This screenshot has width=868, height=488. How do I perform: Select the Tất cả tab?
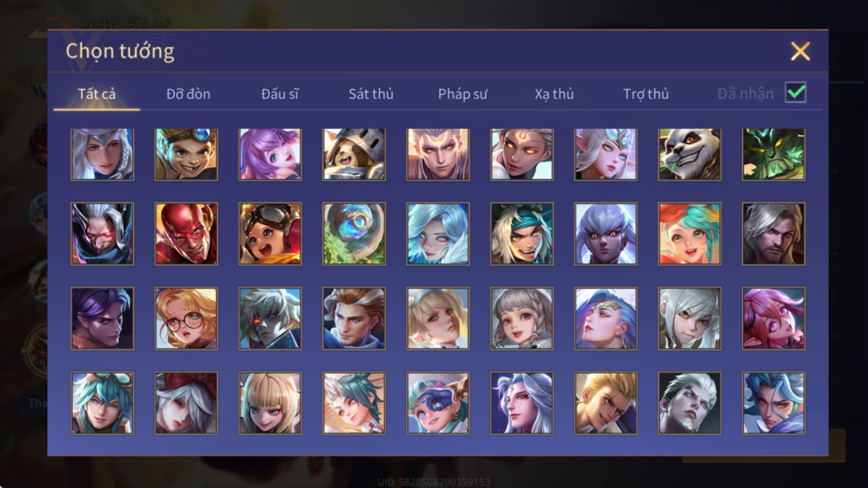coord(97,94)
